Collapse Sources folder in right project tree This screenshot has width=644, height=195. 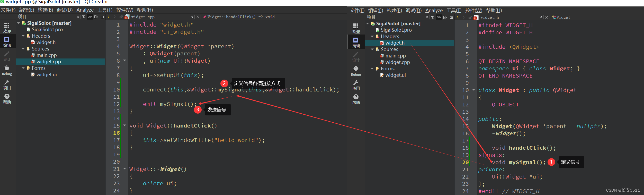372,49
